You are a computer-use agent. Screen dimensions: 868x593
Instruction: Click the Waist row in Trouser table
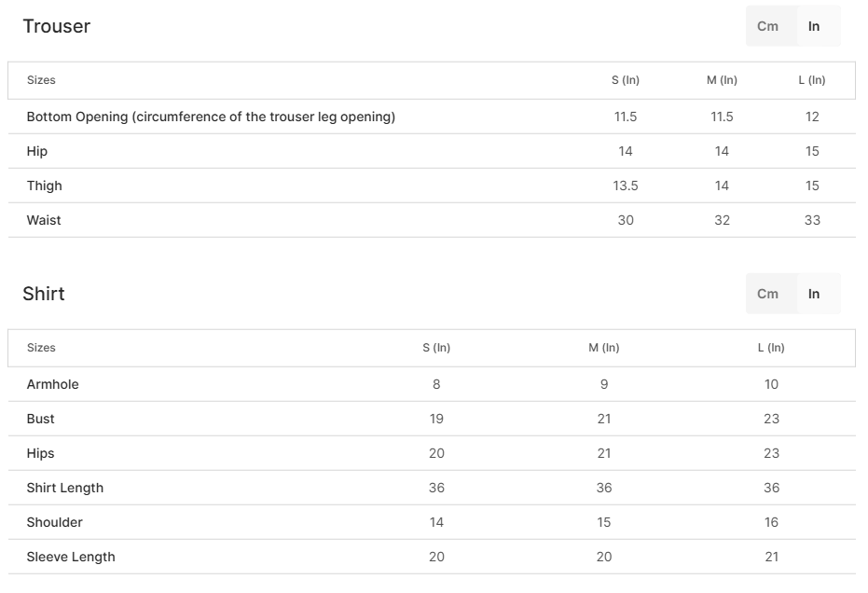[432, 220]
